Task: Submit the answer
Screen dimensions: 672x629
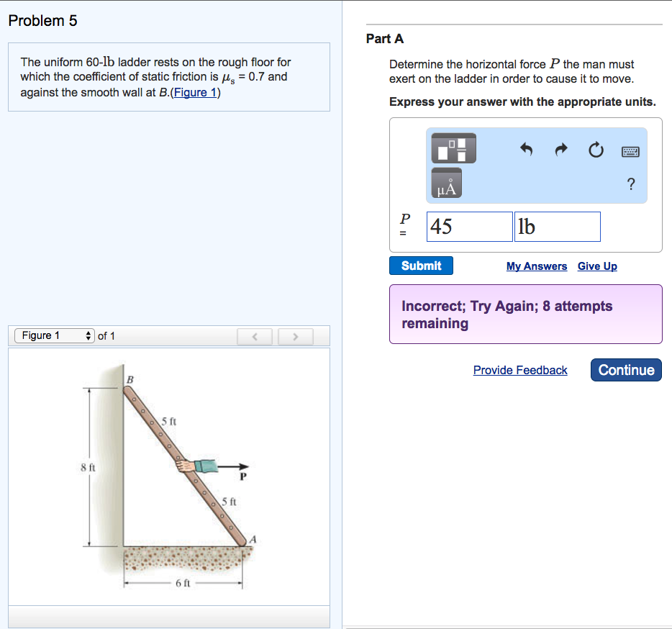Action: pos(421,266)
